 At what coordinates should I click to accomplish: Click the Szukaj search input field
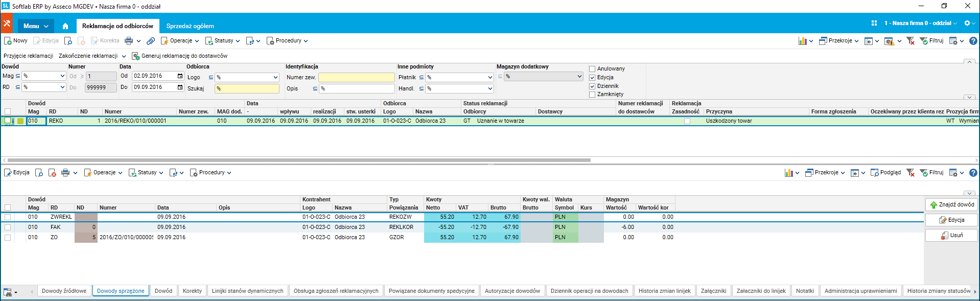pyautogui.click(x=247, y=88)
